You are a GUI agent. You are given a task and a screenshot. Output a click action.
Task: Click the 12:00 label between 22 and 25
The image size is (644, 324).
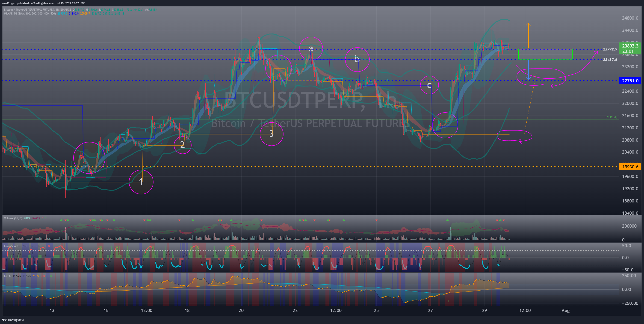tap(336, 310)
